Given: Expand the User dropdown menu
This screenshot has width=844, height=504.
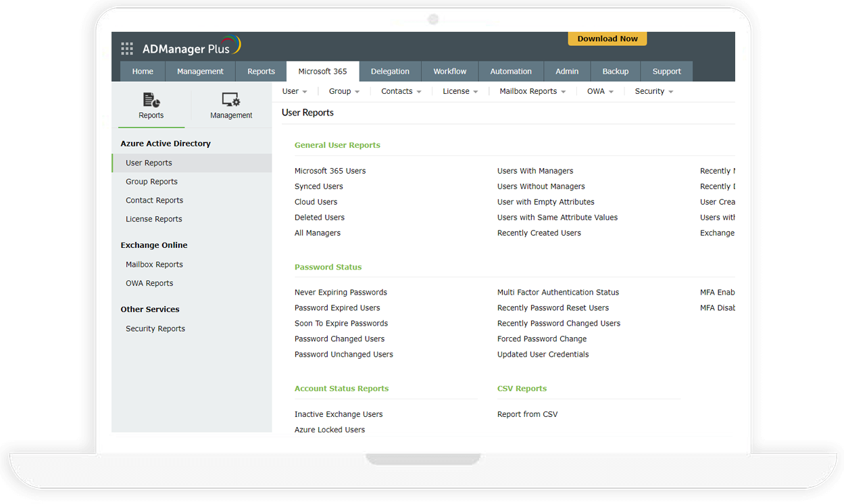Looking at the screenshot, I should coord(295,91).
